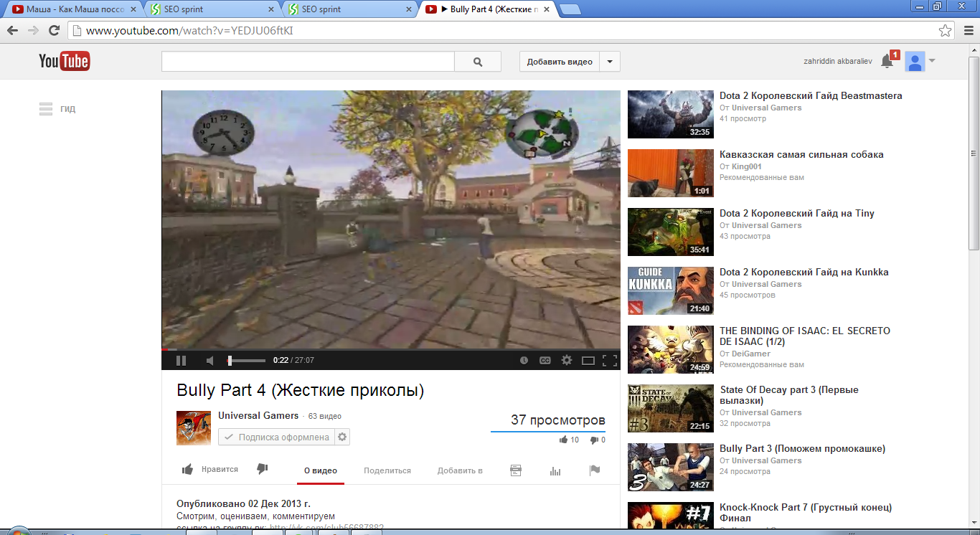Click the browser forward arrow

pos(33,31)
